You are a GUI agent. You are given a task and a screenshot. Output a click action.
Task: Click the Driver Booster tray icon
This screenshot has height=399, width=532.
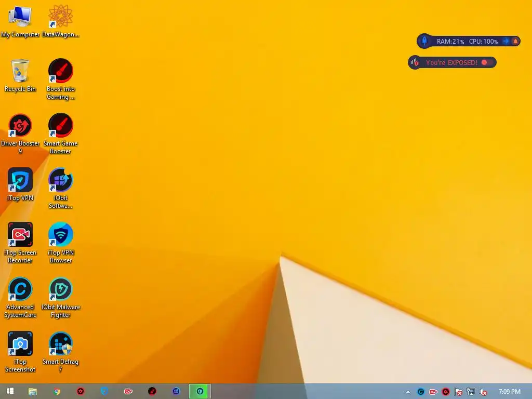(x=446, y=392)
